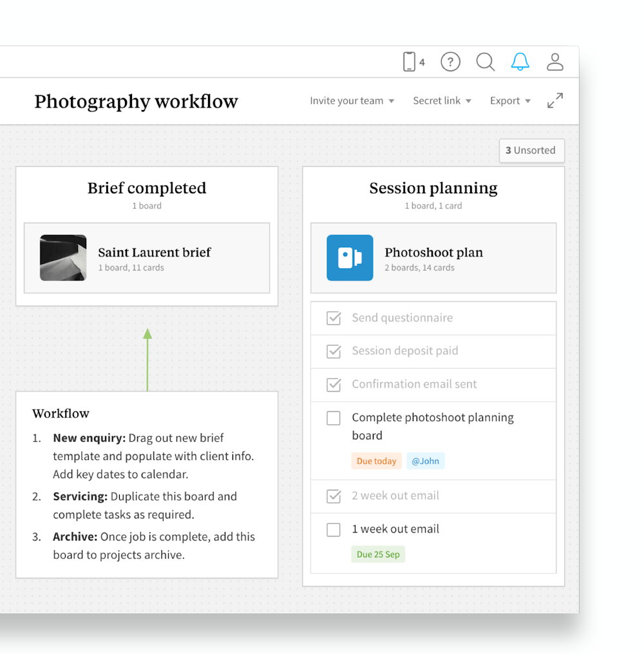Open the mobile apps icon showing 4
The width and height of the screenshot is (644, 657).
tap(411, 62)
